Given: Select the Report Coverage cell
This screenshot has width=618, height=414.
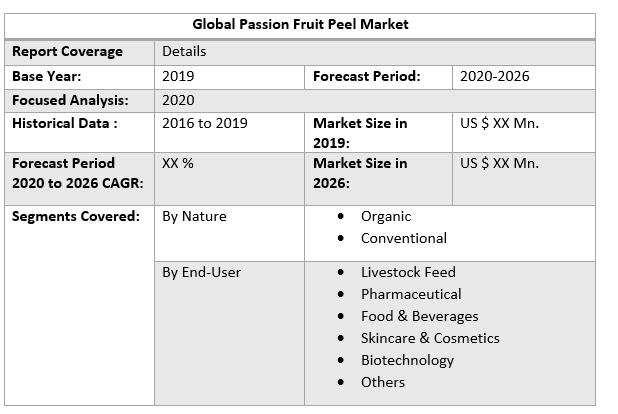Looking at the screenshot, I should pos(67,51).
